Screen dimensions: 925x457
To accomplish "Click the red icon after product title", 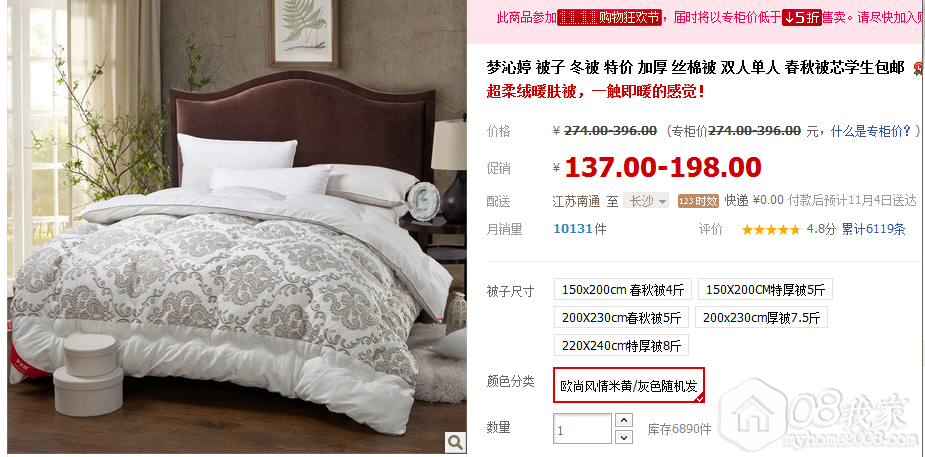I will coord(918,69).
